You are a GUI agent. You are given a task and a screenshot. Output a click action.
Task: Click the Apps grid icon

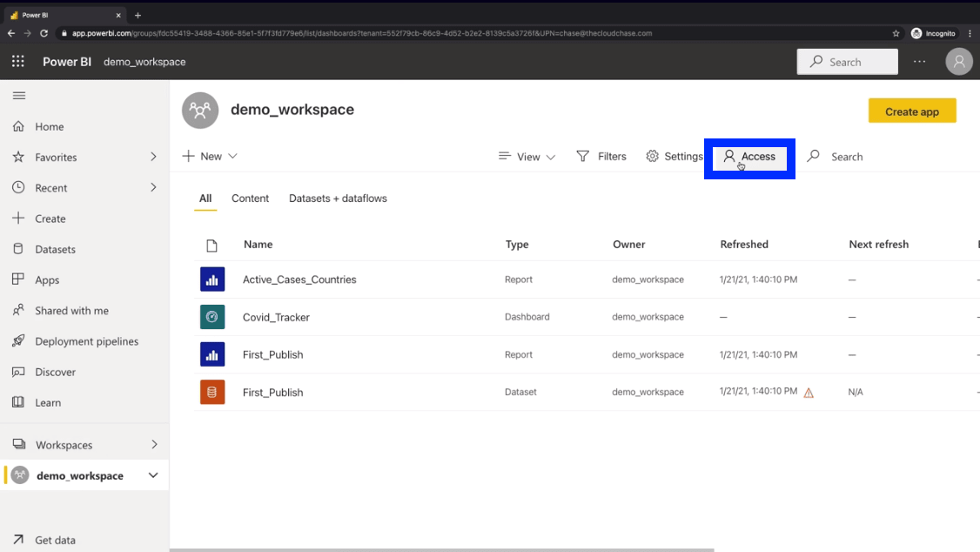pyautogui.click(x=18, y=279)
